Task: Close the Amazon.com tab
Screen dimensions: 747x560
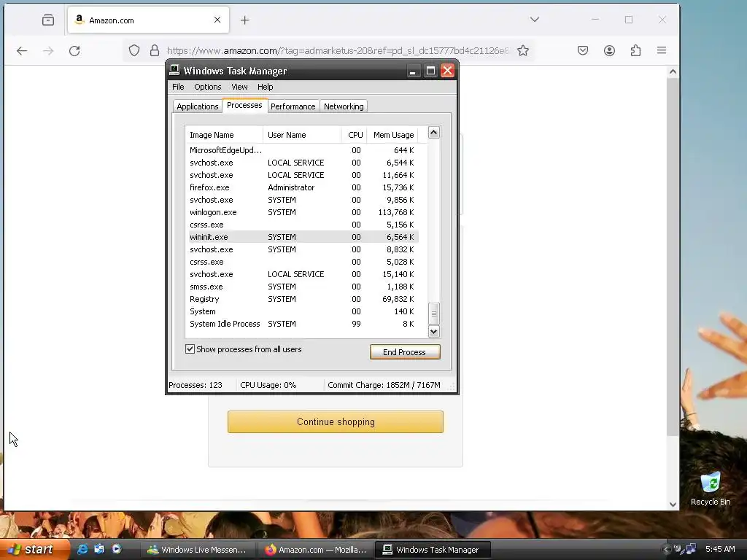Action: point(217,20)
